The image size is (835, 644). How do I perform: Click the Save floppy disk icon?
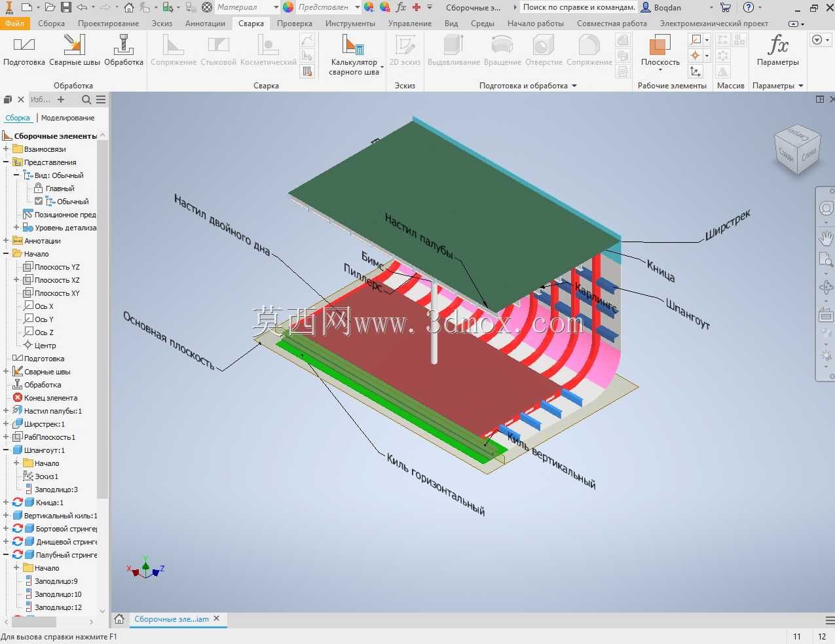66,7
